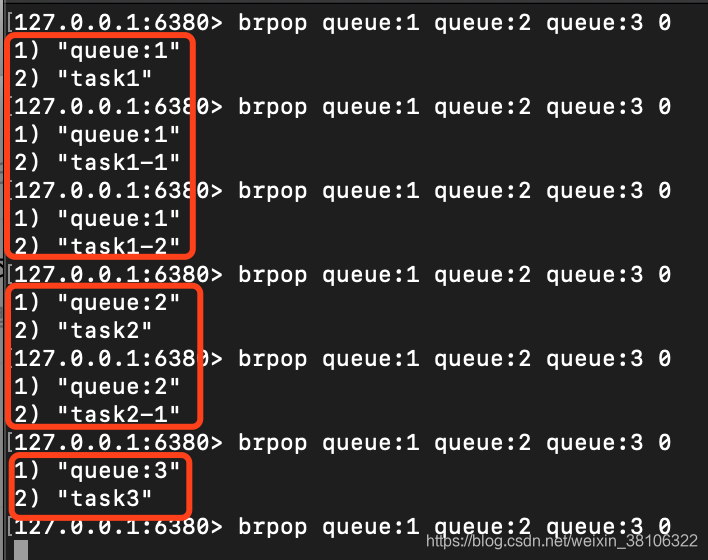Click the "queue:3" reply line
The width and height of the screenshot is (708, 560).
pos(97,471)
